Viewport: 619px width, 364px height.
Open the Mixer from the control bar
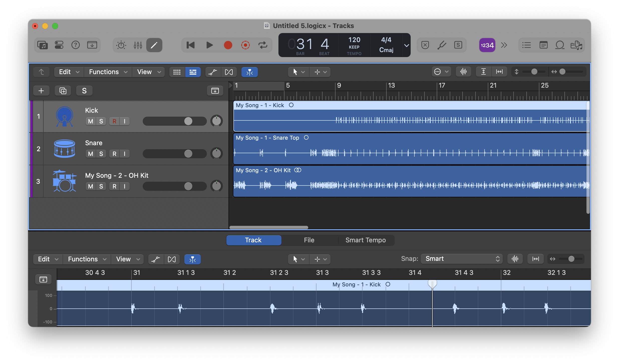coord(138,45)
